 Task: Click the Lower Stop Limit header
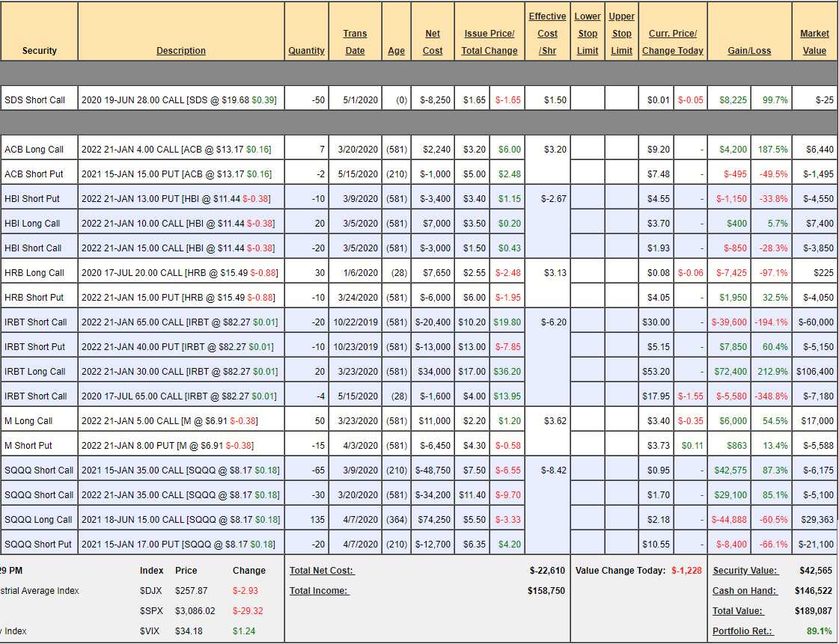click(x=588, y=34)
